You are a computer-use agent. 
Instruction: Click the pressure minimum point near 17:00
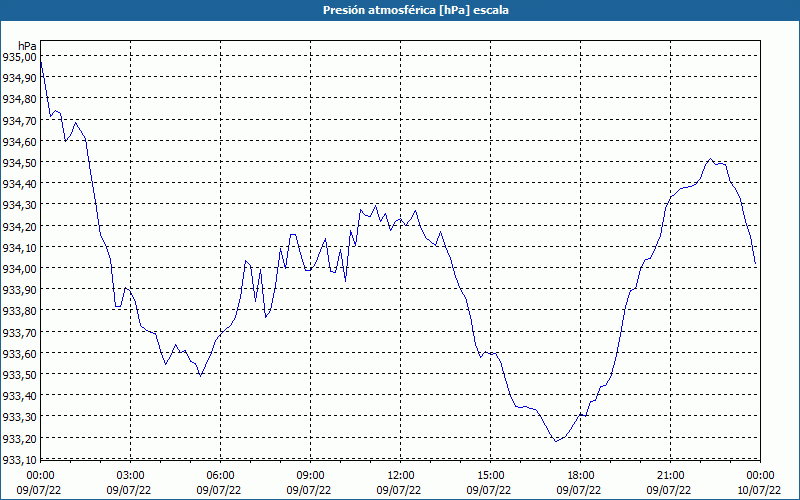(556, 441)
